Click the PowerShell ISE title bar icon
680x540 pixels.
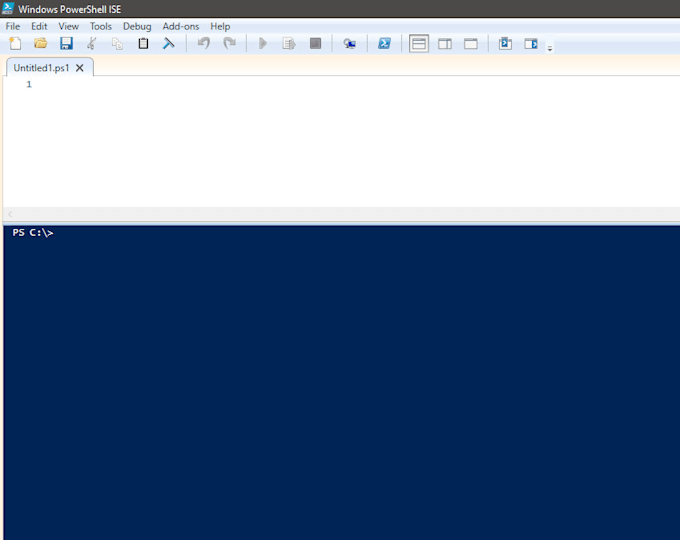click(x=8, y=9)
